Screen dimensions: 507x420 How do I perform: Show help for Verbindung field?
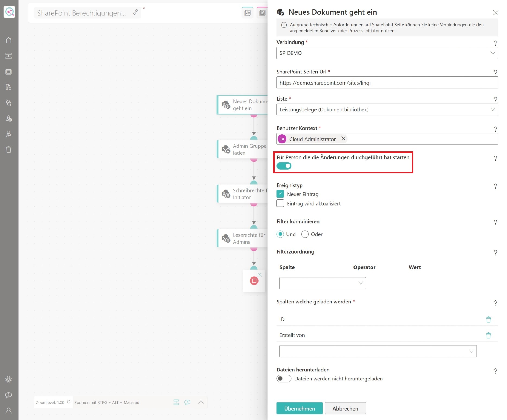coord(495,43)
